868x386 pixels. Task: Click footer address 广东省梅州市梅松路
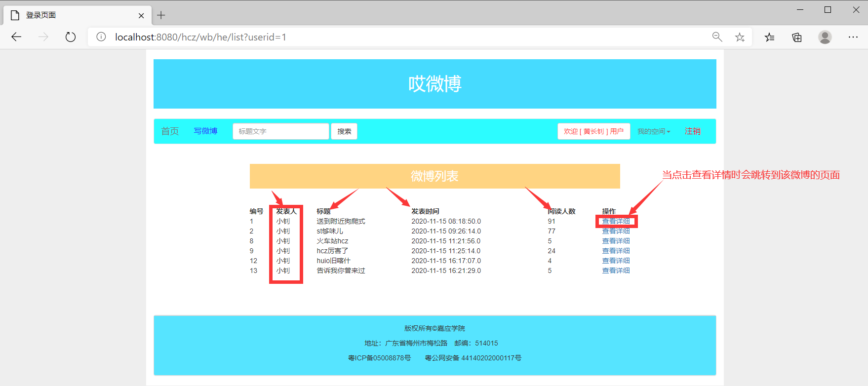click(x=416, y=343)
